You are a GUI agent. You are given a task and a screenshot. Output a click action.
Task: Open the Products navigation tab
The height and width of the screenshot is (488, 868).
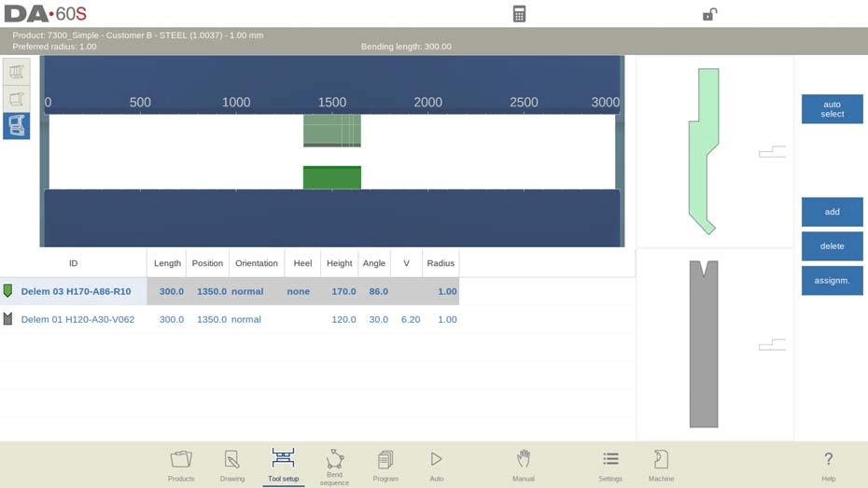click(x=181, y=465)
